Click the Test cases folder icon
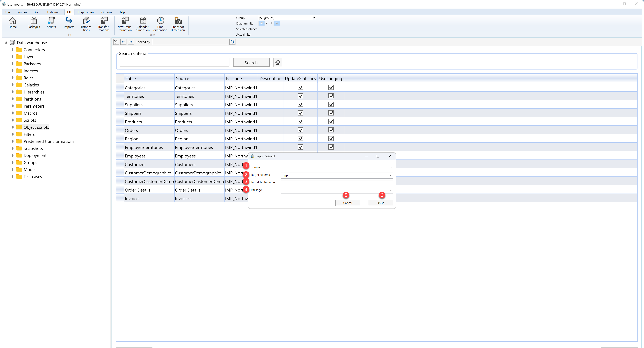The image size is (644, 348). (x=19, y=176)
